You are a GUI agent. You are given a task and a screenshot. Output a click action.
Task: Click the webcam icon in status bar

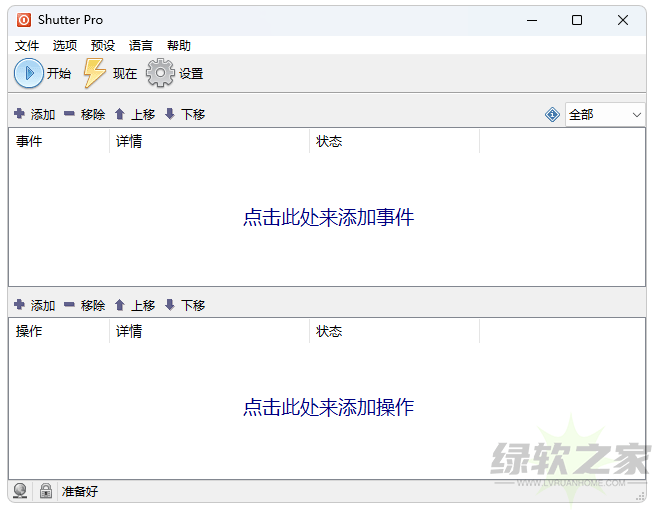20,491
